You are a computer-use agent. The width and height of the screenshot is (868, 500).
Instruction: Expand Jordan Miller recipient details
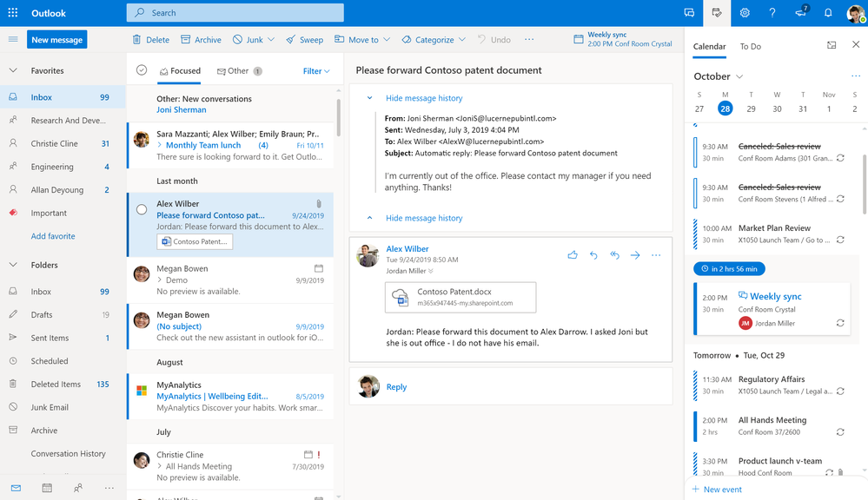coord(431,271)
